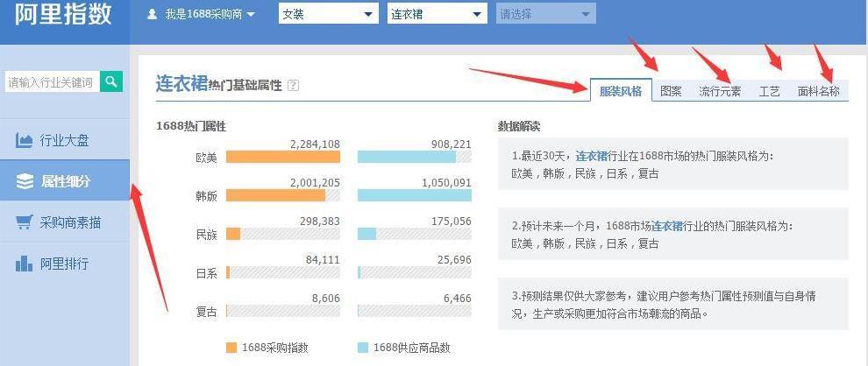Click the 连衣裙 link in the second insight
This screenshot has height=366, width=868.
click(x=666, y=226)
